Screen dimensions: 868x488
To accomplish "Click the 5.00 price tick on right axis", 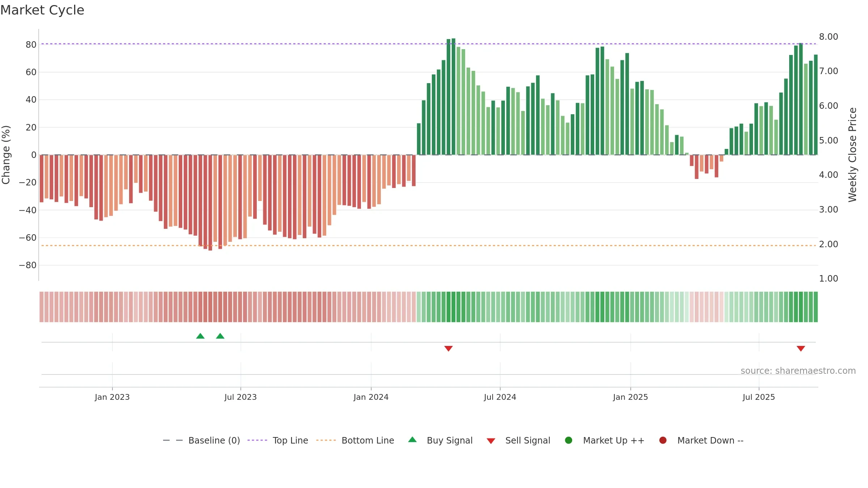I will pyautogui.click(x=829, y=141).
